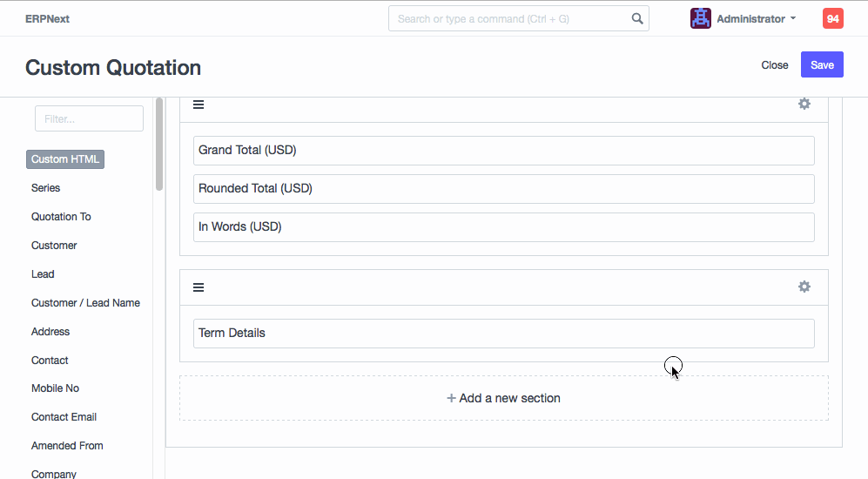Select Quotation To in sidebar
The height and width of the screenshot is (479, 868).
[61, 217]
